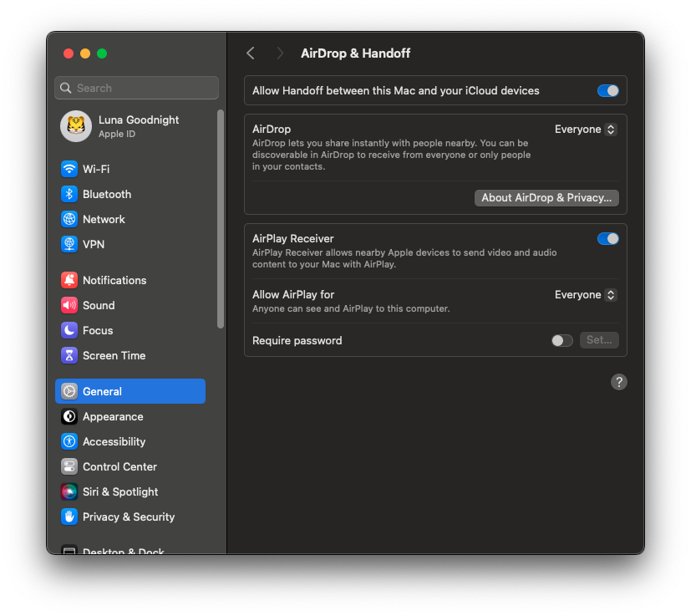Click About AirDrop & Privacy button
The height and width of the screenshot is (616, 691).
546,198
